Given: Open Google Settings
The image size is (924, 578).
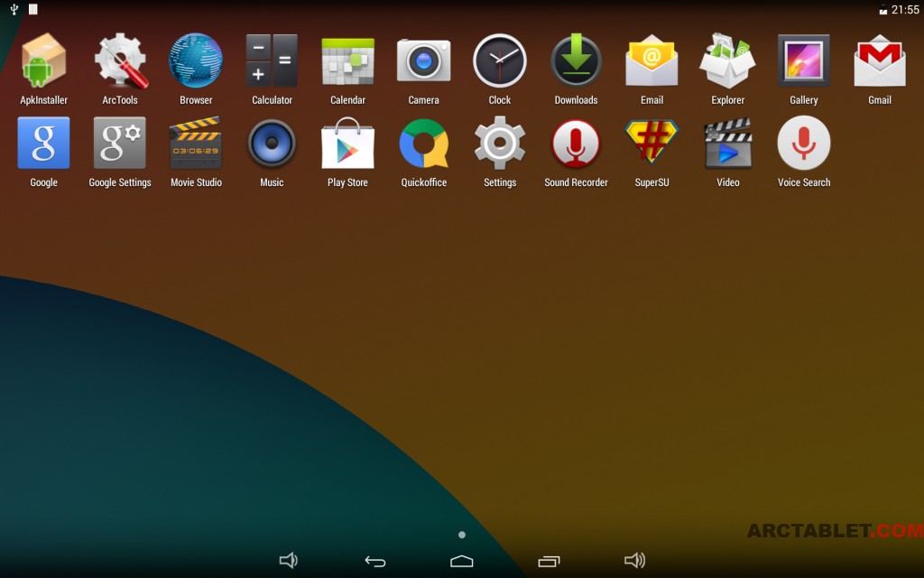Looking at the screenshot, I should coord(120,144).
